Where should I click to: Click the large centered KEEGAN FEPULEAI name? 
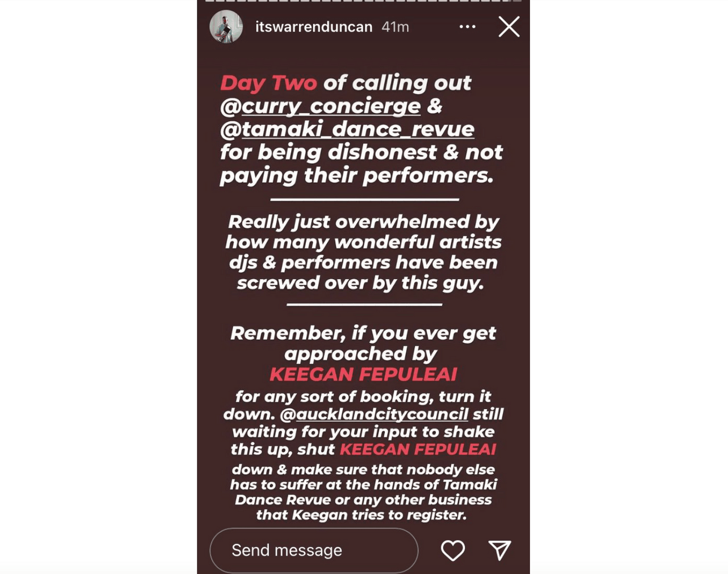(x=363, y=374)
